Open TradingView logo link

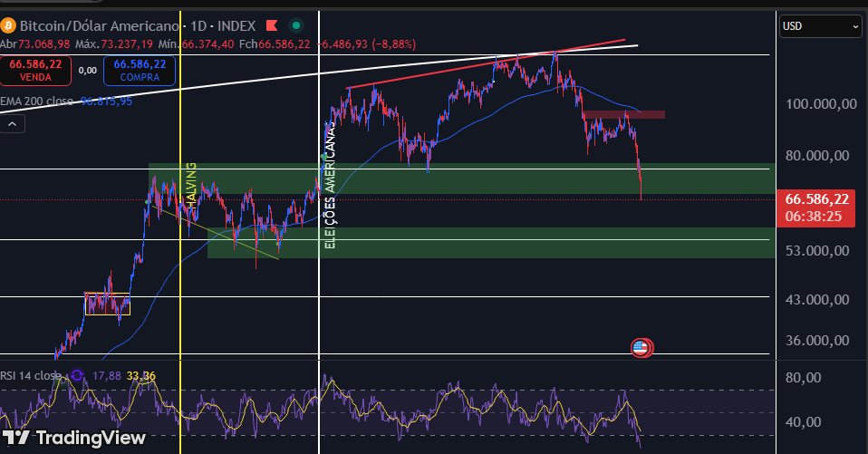pyautogui.click(x=73, y=438)
